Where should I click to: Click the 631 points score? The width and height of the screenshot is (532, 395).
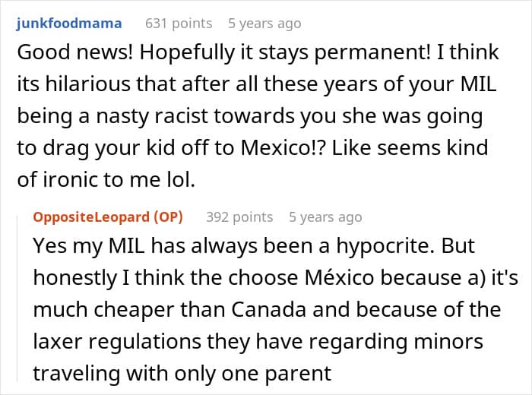(x=179, y=24)
